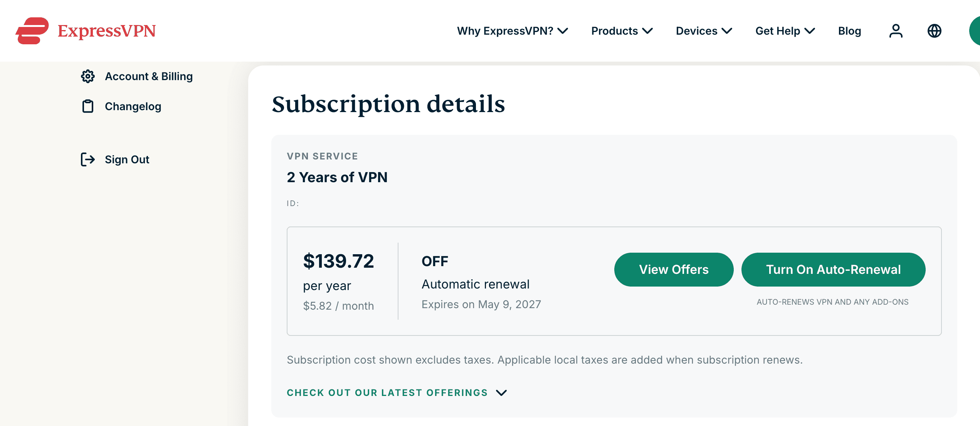Expand the Why ExpressVPN? menu
Screen dimensions: 980x426
512,31
